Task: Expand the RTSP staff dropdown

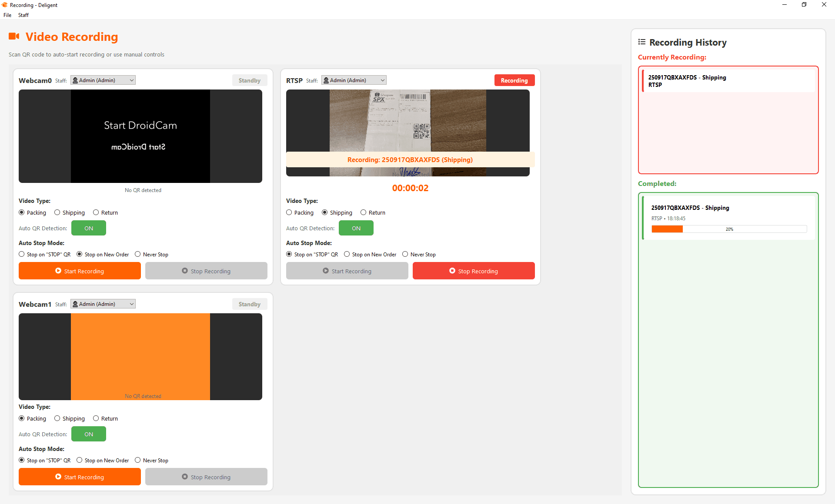Action: (382, 80)
